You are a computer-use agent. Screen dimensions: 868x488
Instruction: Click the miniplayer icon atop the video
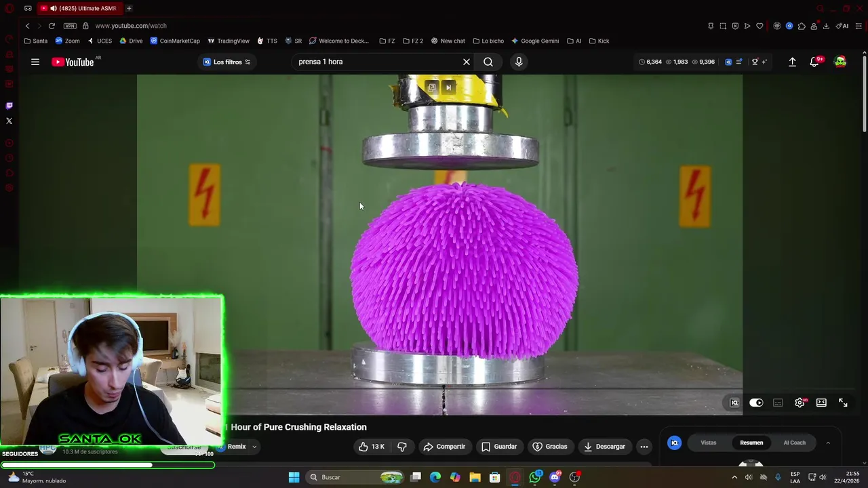[x=432, y=87]
